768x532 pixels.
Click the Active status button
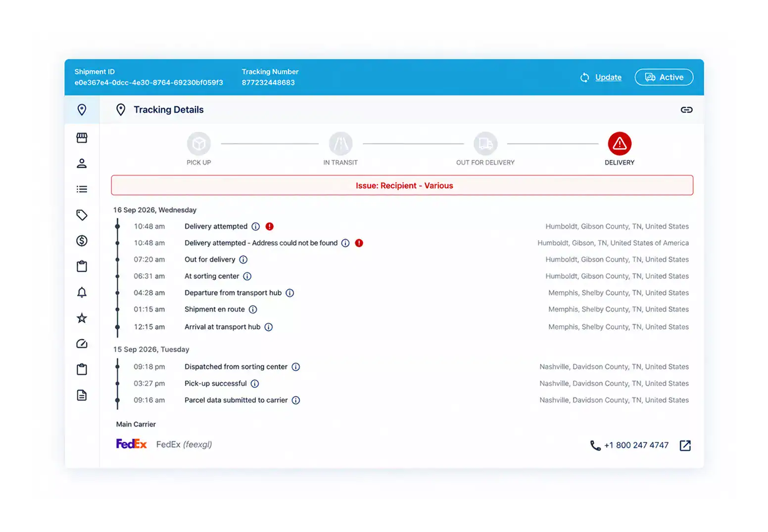tap(664, 77)
